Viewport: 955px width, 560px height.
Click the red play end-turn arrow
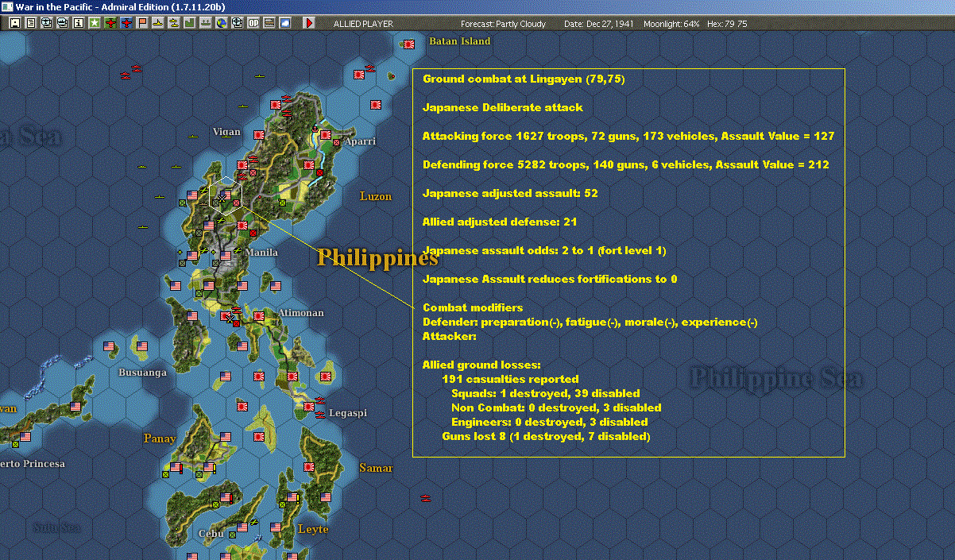(x=309, y=23)
